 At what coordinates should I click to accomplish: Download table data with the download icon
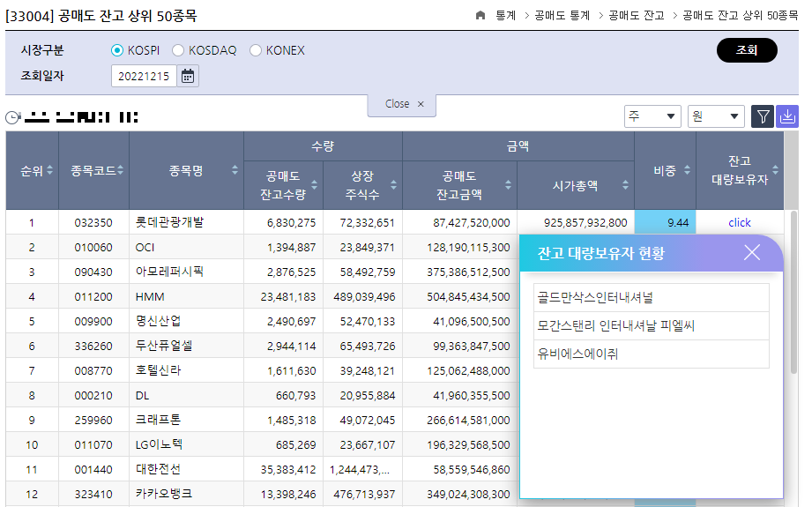(x=787, y=116)
